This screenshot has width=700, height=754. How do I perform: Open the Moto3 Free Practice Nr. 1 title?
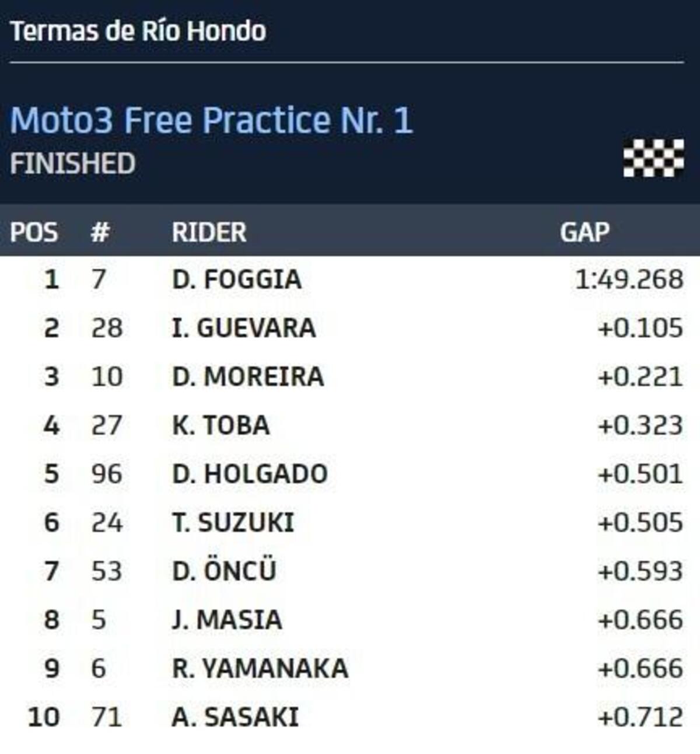pos(211,120)
